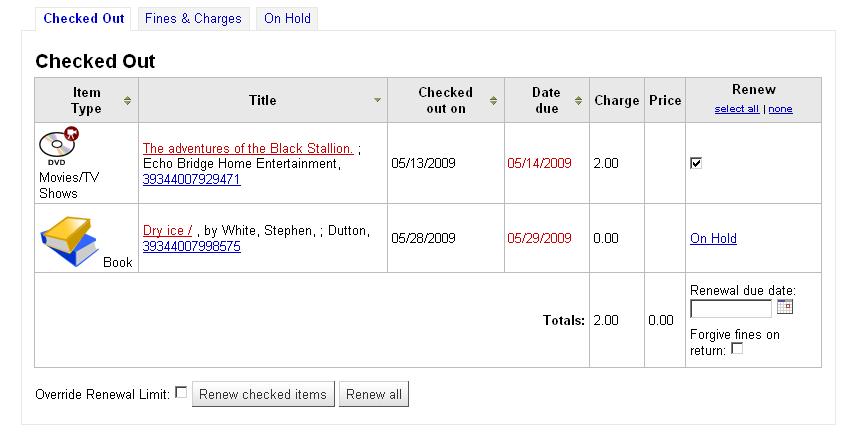Image resolution: width=841 pixels, height=438 pixels.
Task: Switch to Fines & Charges tab
Action: (x=193, y=18)
